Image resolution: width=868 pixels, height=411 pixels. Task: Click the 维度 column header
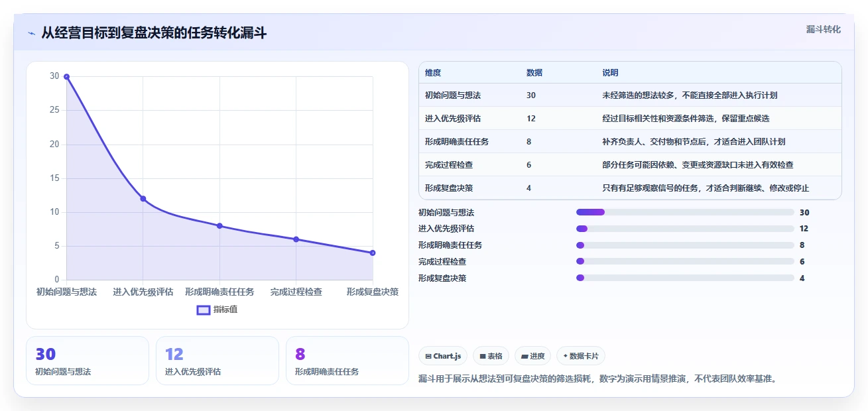(x=433, y=72)
